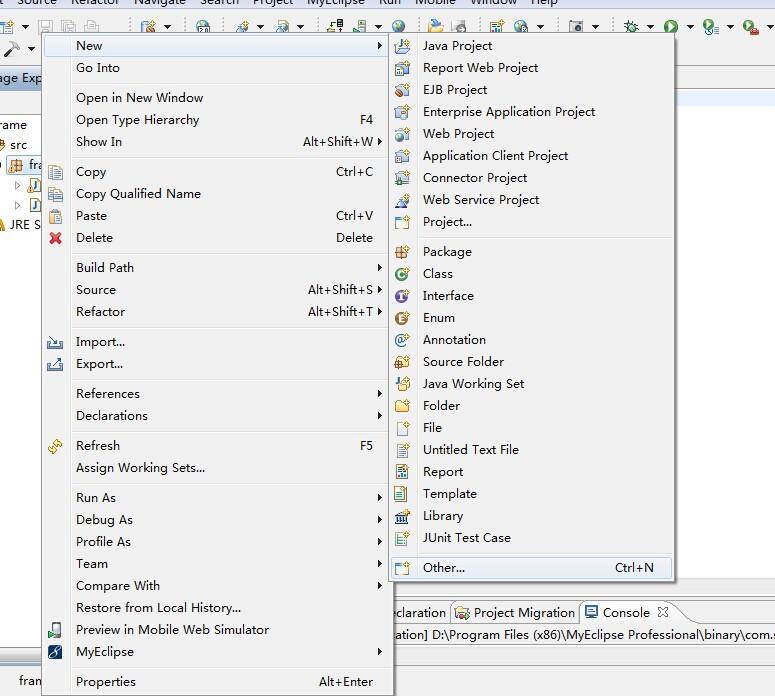Select Project... in New submenu

(531, 222)
